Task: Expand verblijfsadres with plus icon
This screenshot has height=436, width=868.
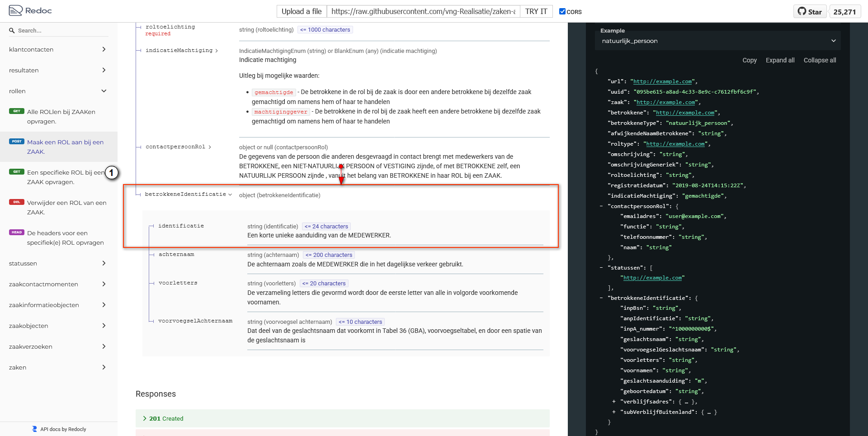Action: pos(613,402)
